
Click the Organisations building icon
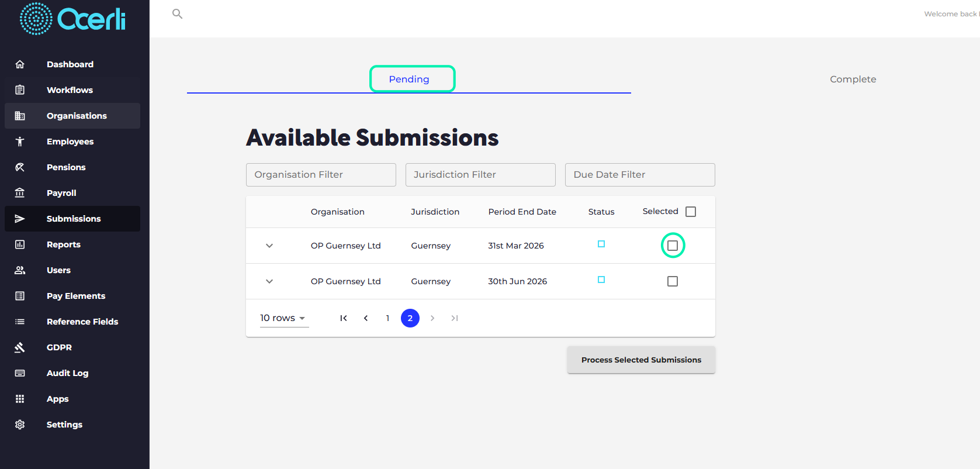click(x=20, y=116)
